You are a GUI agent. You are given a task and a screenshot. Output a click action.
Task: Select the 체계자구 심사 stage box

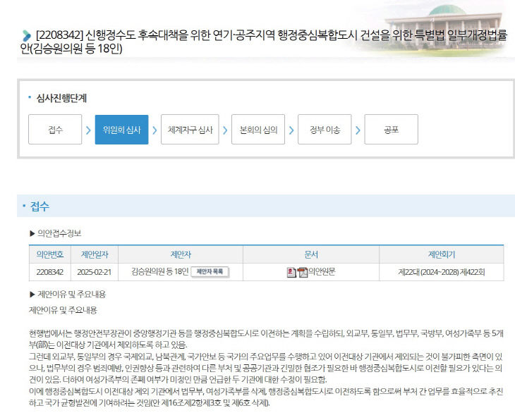point(190,129)
